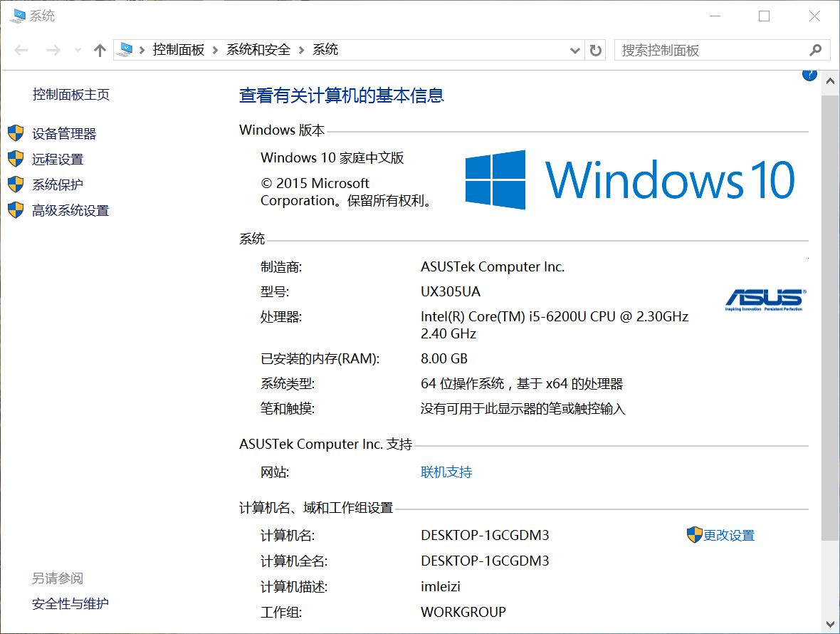The image size is (840, 634).
Task: Go back with the back arrow
Action: click(x=21, y=51)
